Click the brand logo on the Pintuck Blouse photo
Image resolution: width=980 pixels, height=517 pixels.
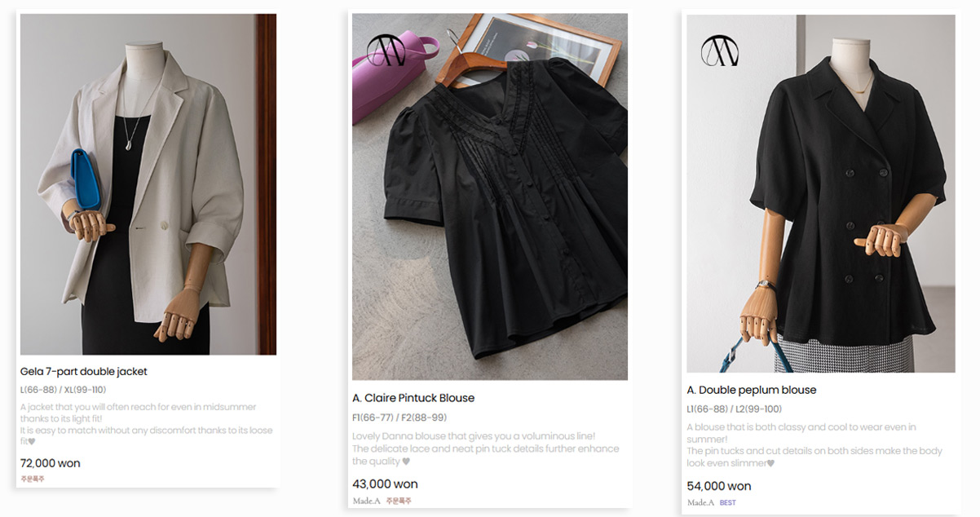(x=381, y=51)
